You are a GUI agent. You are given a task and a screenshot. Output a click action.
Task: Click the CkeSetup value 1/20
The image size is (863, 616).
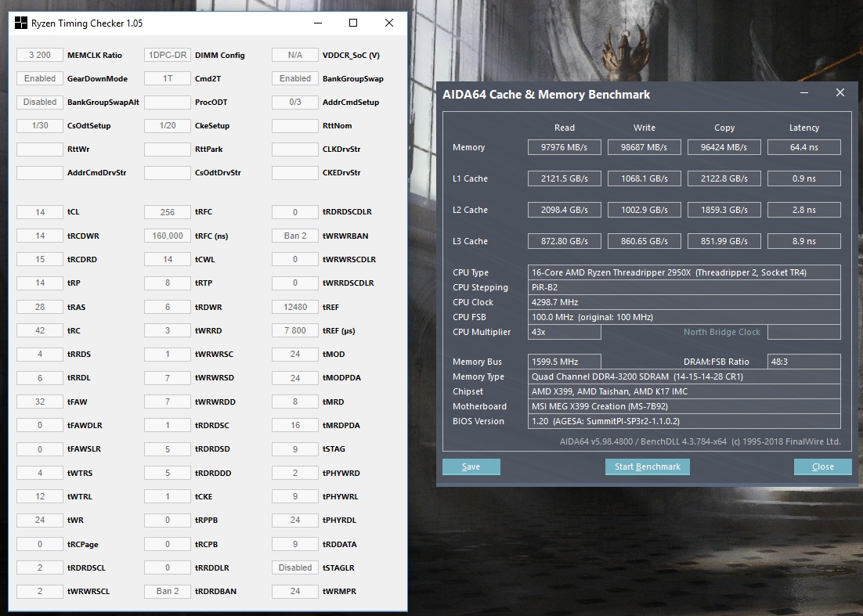tap(168, 126)
